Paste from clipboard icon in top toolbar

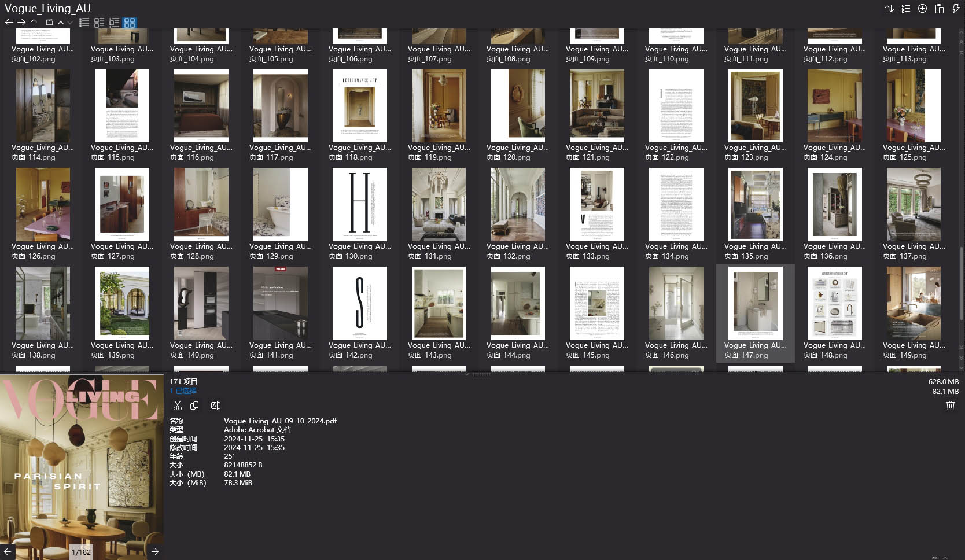coord(940,9)
